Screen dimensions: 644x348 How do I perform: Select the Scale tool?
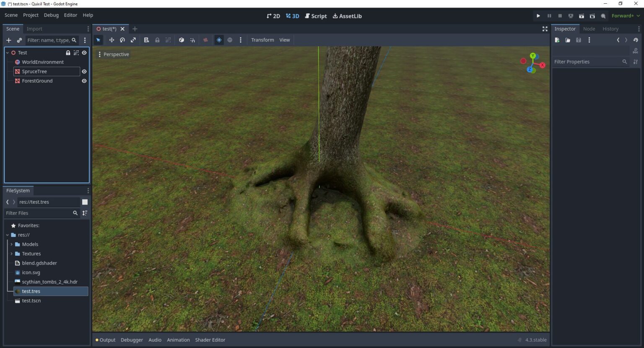coord(133,40)
